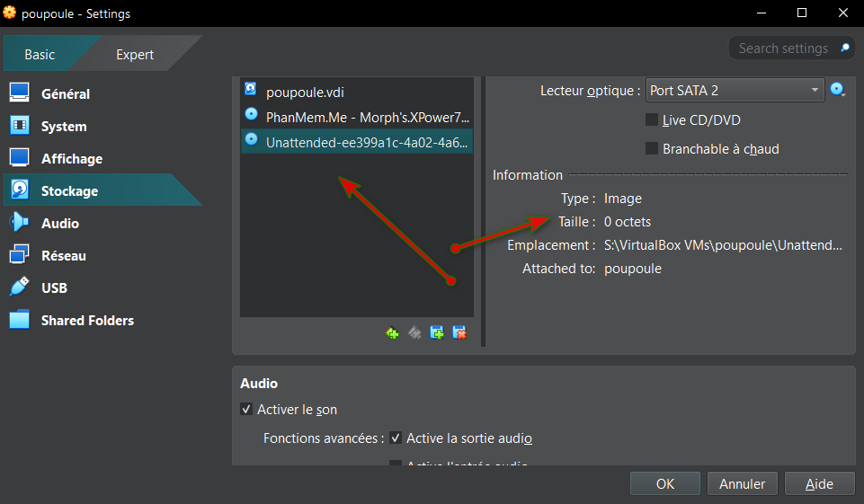The width and height of the screenshot is (864, 504).
Task: Open the optical disk chooser icon
Action: 838,90
